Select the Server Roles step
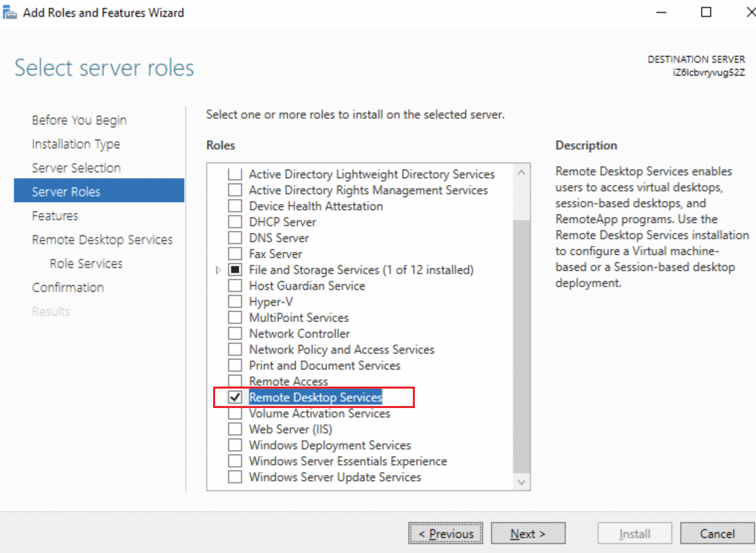 (99, 191)
